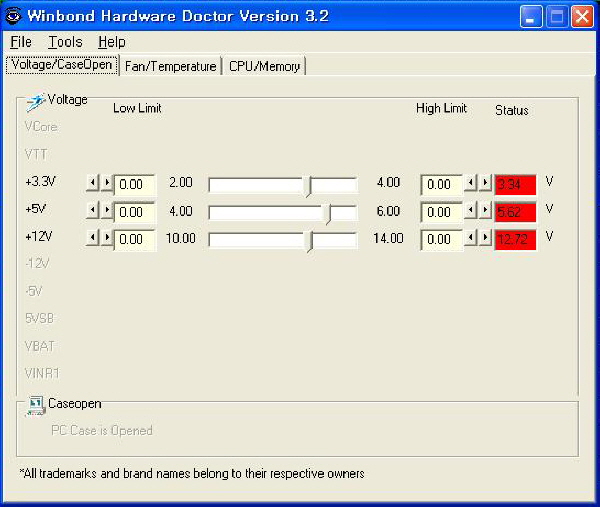Increase +5V low limit with right arrow
The image size is (600, 507).
[107, 210]
